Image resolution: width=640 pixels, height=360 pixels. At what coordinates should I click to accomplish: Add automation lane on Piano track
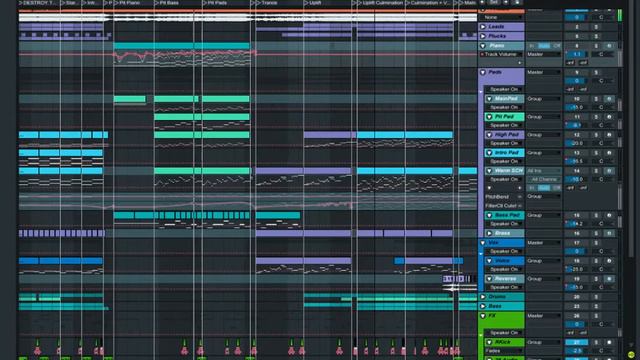pyautogui.click(x=520, y=63)
